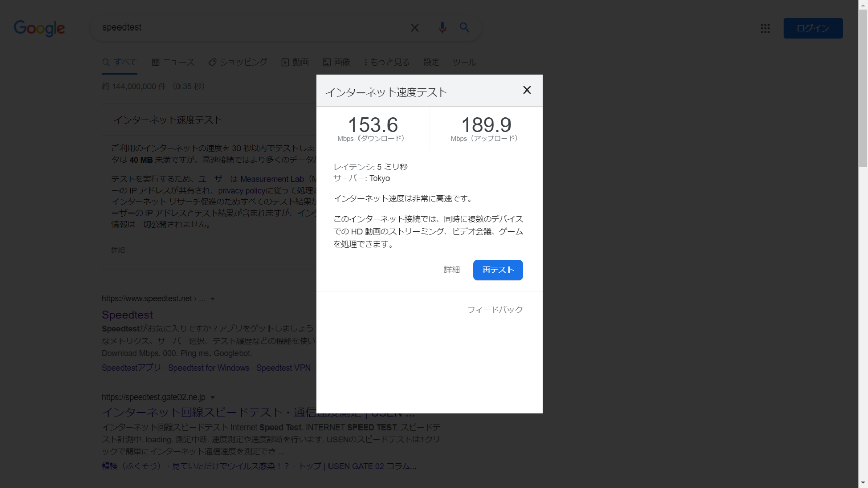Open the Speedtest result title

click(x=127, y=315)
